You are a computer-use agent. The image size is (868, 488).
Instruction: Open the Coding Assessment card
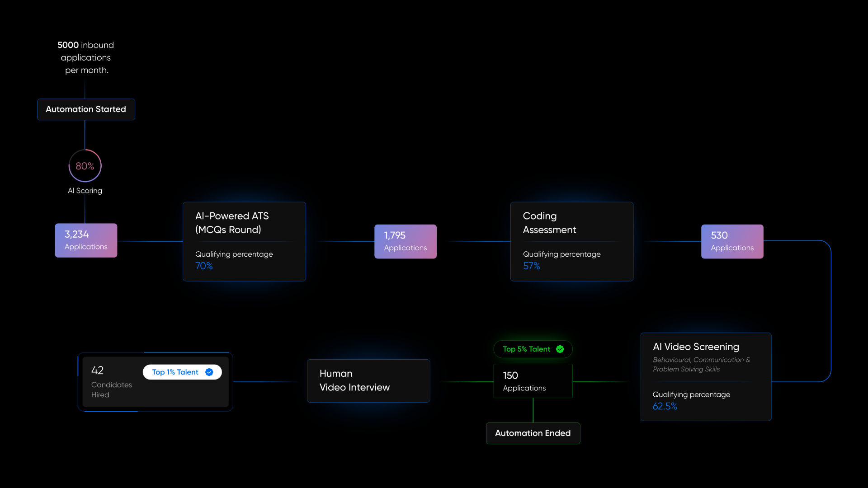tap(571, 241)
